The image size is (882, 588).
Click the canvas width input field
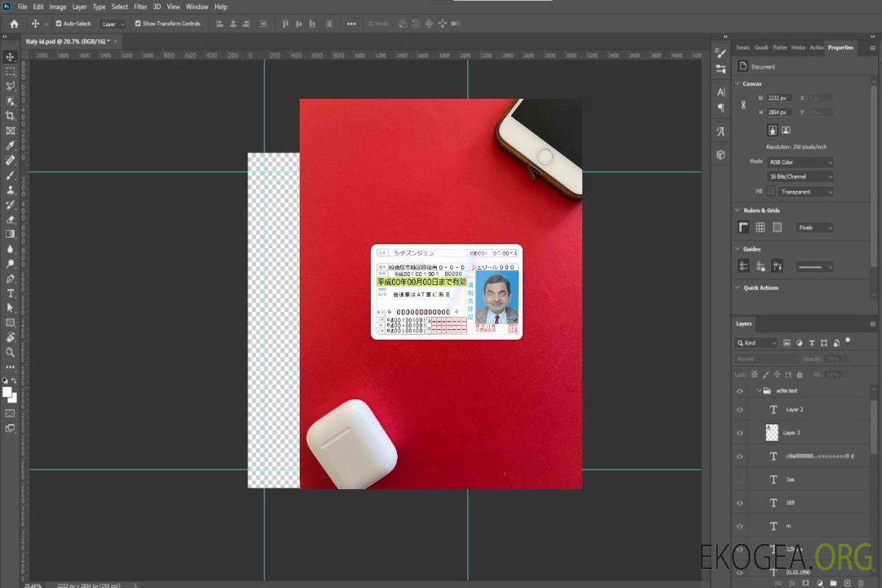click(779, 98)
